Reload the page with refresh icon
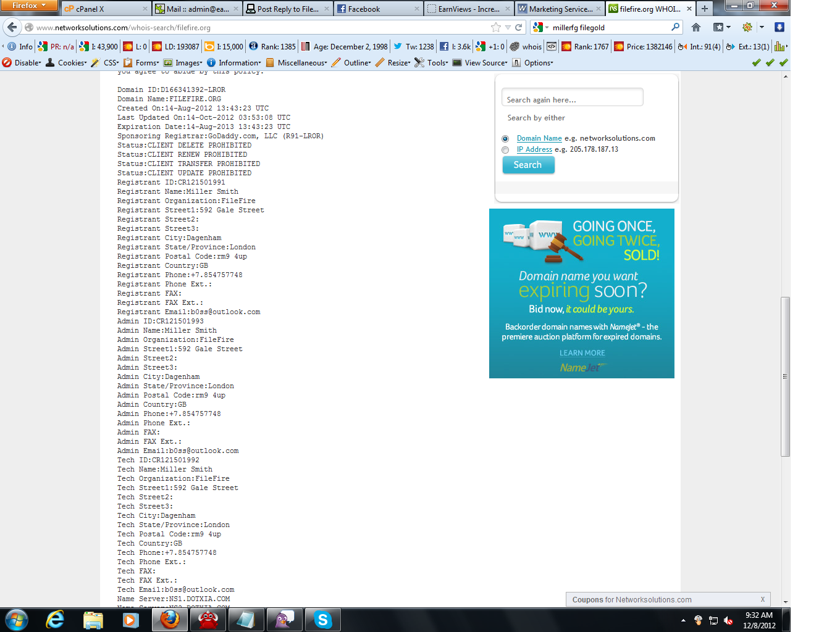Viewport: 840px width, 632px height. [519, 27]
